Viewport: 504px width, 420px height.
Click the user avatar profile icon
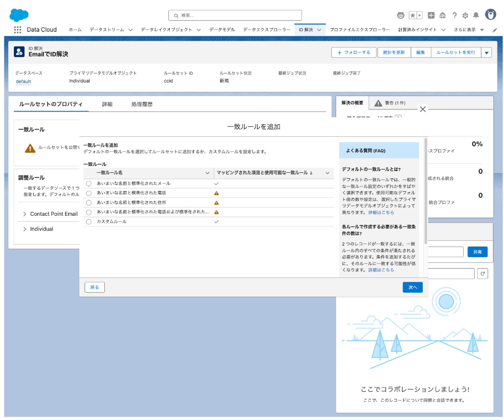pos(491,15)
